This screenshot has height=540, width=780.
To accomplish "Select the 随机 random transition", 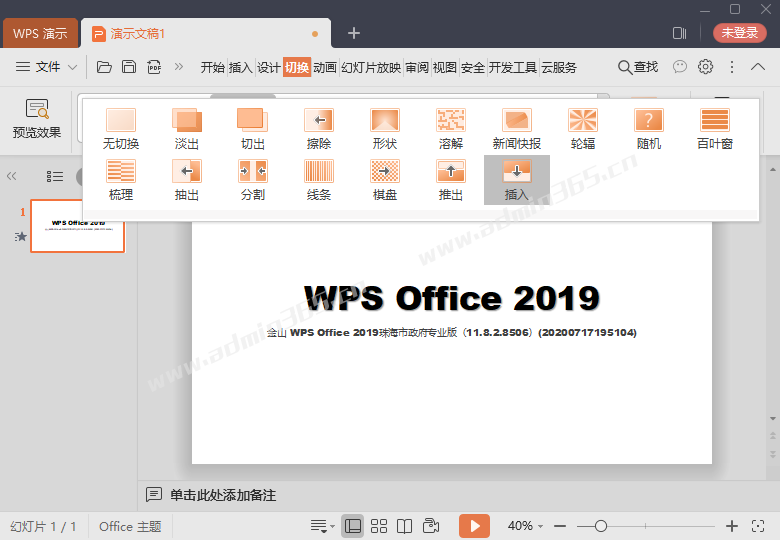I will [x=649, y=129].
